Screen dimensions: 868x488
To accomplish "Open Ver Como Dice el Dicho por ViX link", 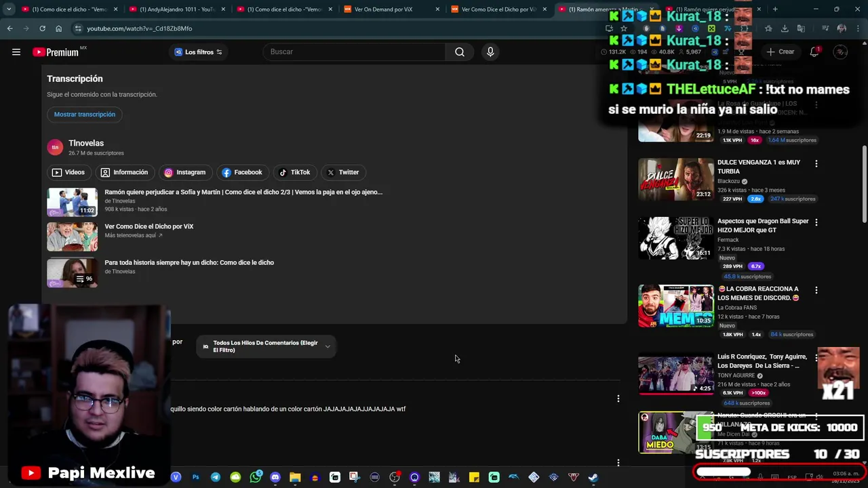I will pos(149,226).
